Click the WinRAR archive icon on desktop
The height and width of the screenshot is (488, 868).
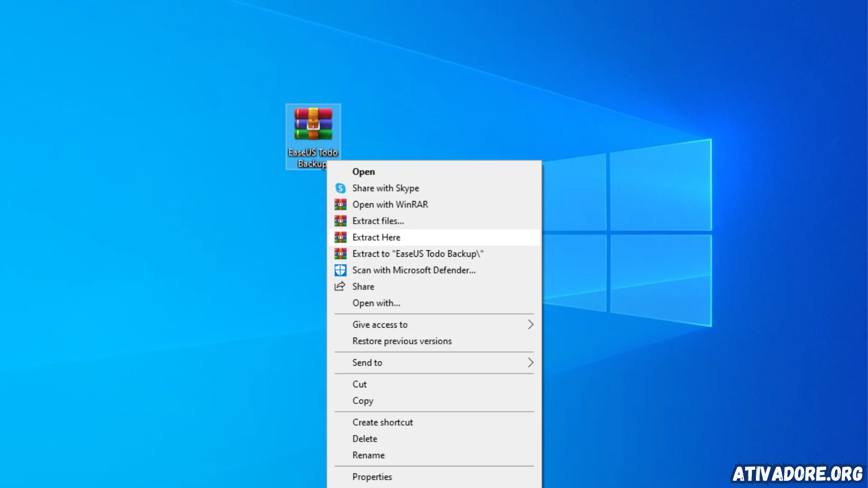313,125
